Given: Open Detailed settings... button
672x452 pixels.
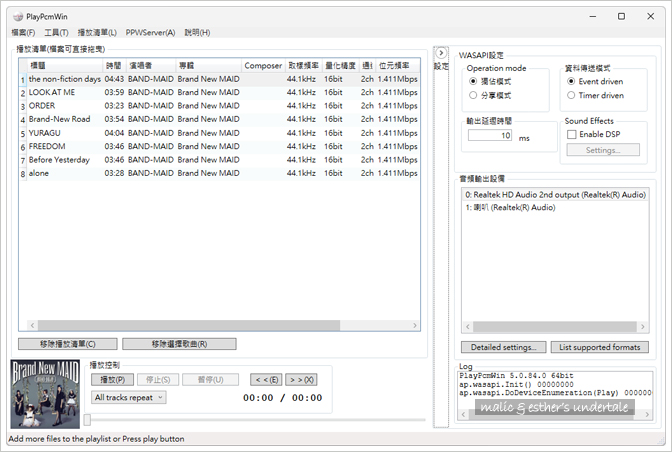Looking at the screenshot, I should point(504,347).
